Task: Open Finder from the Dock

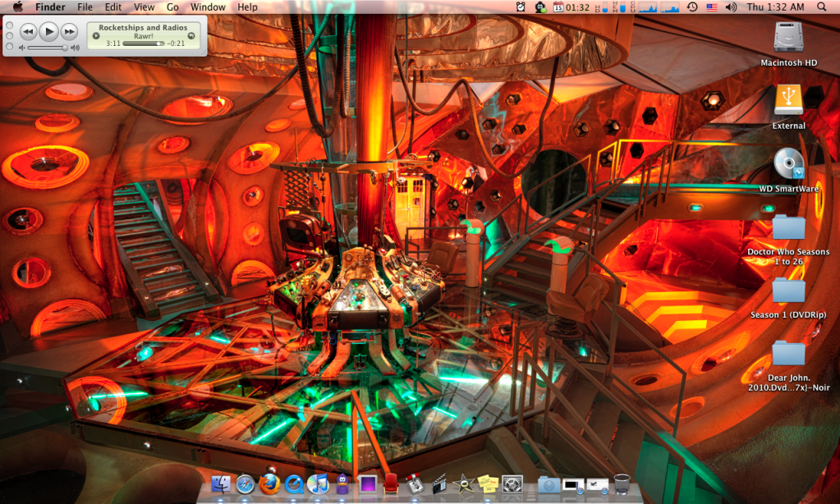Action: click(220, 484)
